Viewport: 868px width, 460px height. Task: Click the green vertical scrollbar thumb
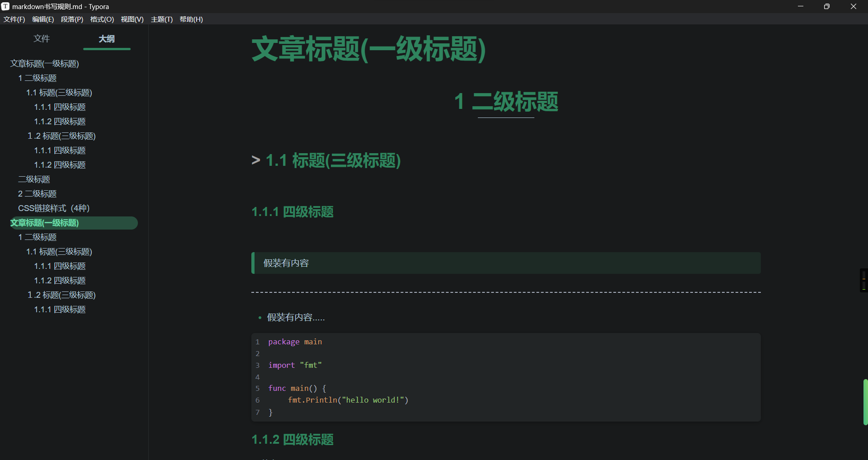click(865, 402)
